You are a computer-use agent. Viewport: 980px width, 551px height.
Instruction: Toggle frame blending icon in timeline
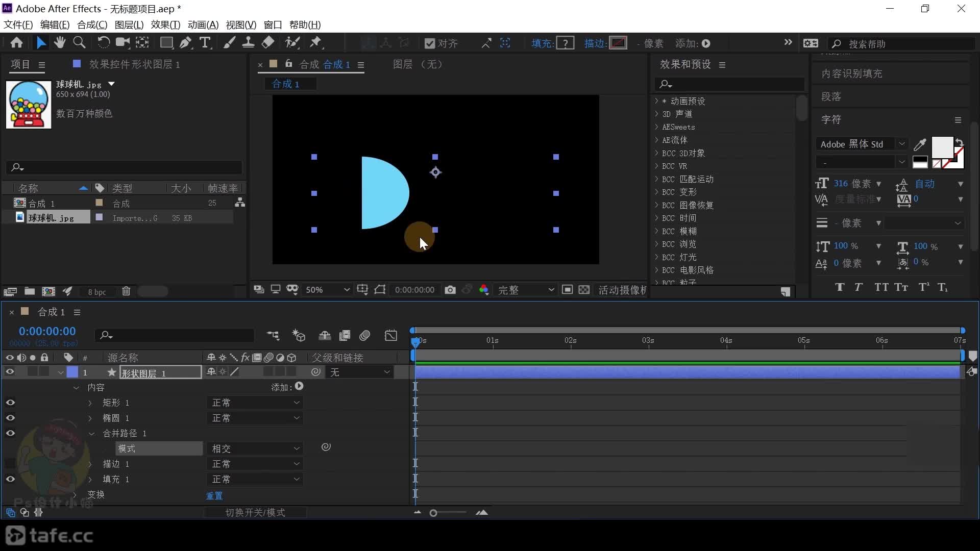[345, 335]
